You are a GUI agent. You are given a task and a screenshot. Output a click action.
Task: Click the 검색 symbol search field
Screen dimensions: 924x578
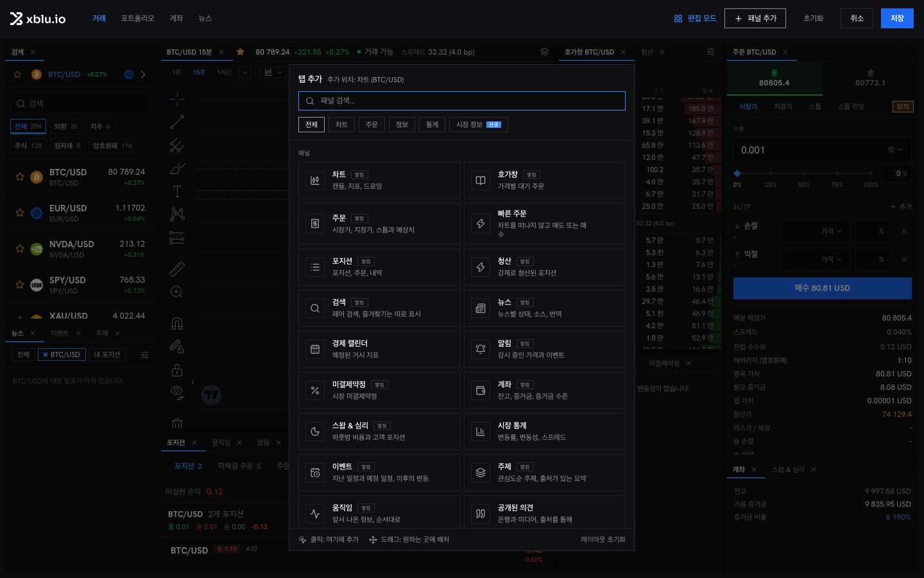point(80,103)
